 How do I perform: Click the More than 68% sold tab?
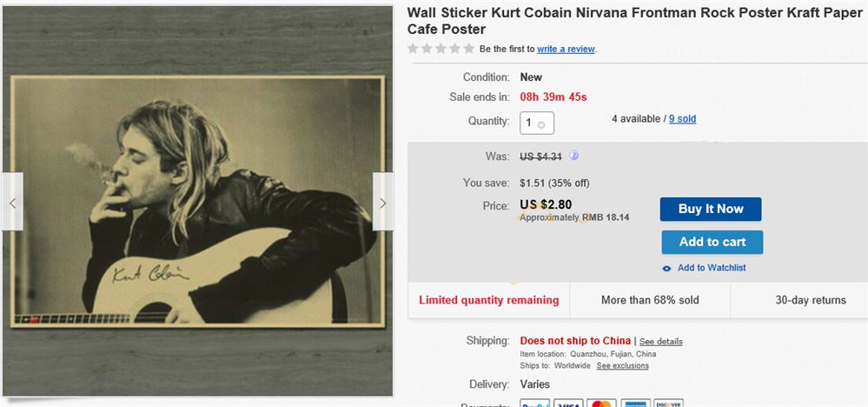649,300
